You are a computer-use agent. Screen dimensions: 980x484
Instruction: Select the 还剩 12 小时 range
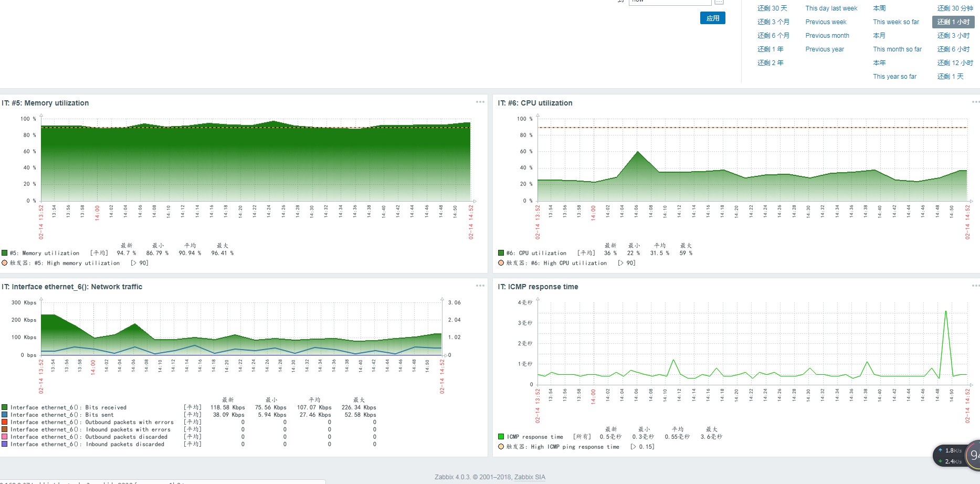[x=955, y=63]
